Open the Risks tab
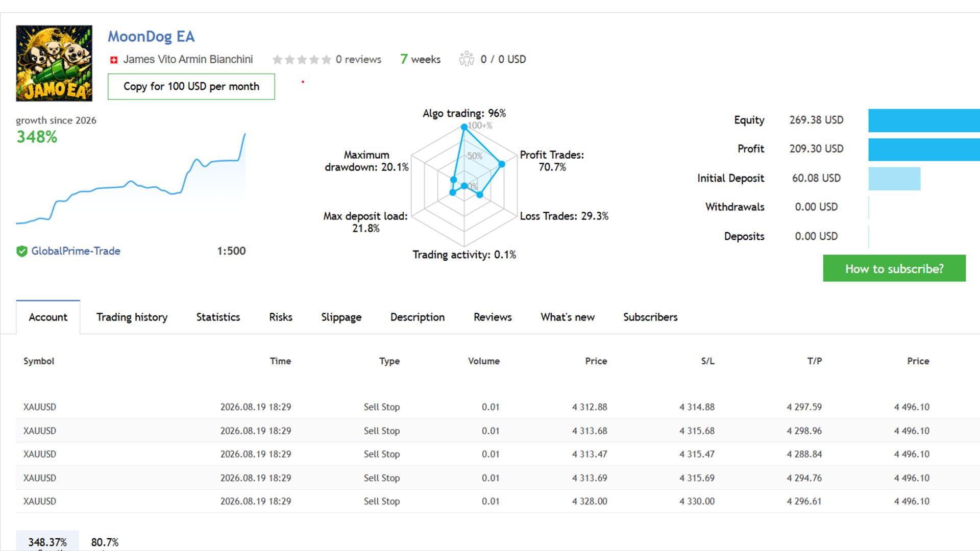Screen dimensions: 980x551 pos(281,317)
